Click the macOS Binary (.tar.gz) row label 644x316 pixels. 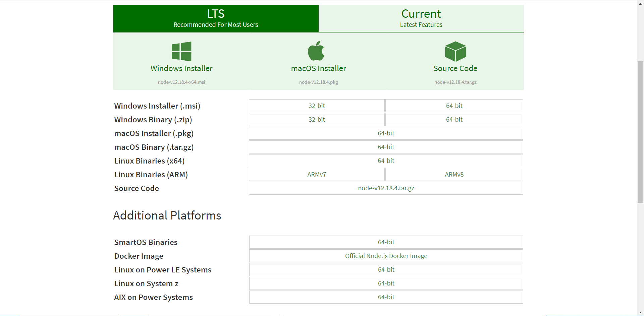click(154, 147)
